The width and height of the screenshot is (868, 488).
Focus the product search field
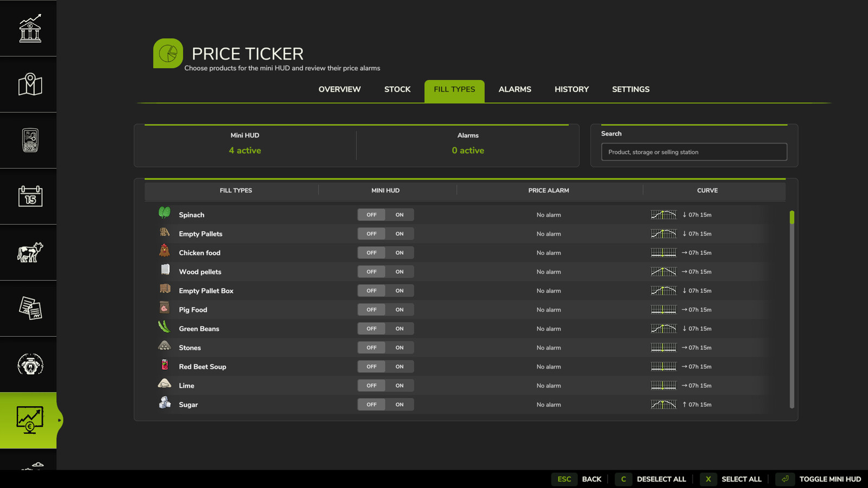tap(694, 152)
